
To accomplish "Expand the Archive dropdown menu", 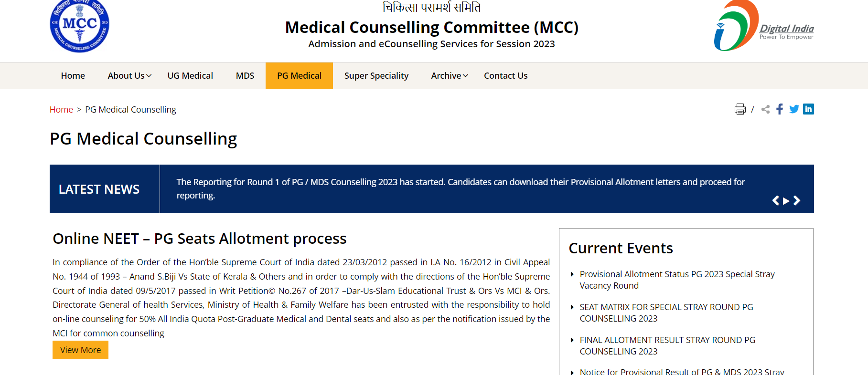I will pos(450,75).
